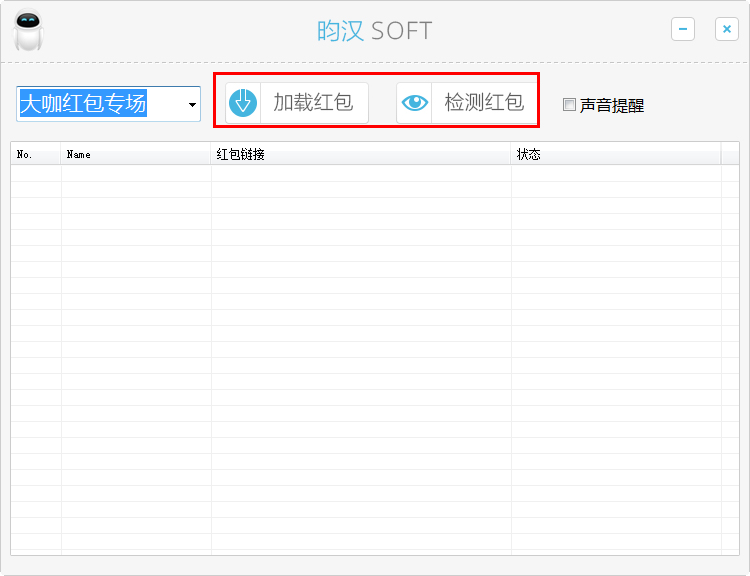Click the first empty cell under 状态
This screenshot has height=576, width=750.
tap(616, 173)
